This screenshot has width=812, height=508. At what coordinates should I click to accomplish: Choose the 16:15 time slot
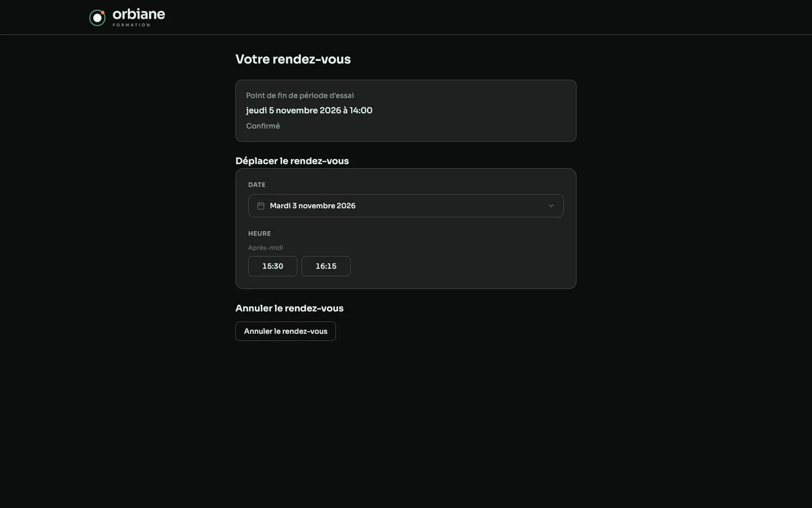click(x=326, y=266)
